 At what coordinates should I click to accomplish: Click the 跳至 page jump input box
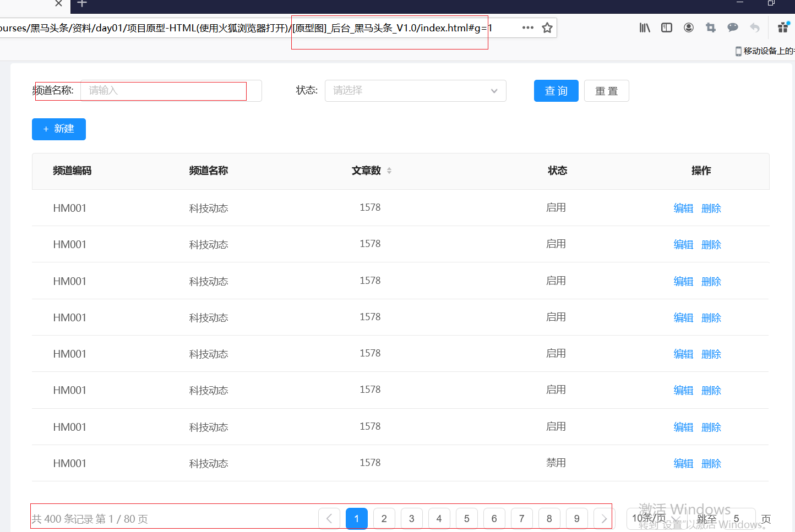click(x=738, y=519)
